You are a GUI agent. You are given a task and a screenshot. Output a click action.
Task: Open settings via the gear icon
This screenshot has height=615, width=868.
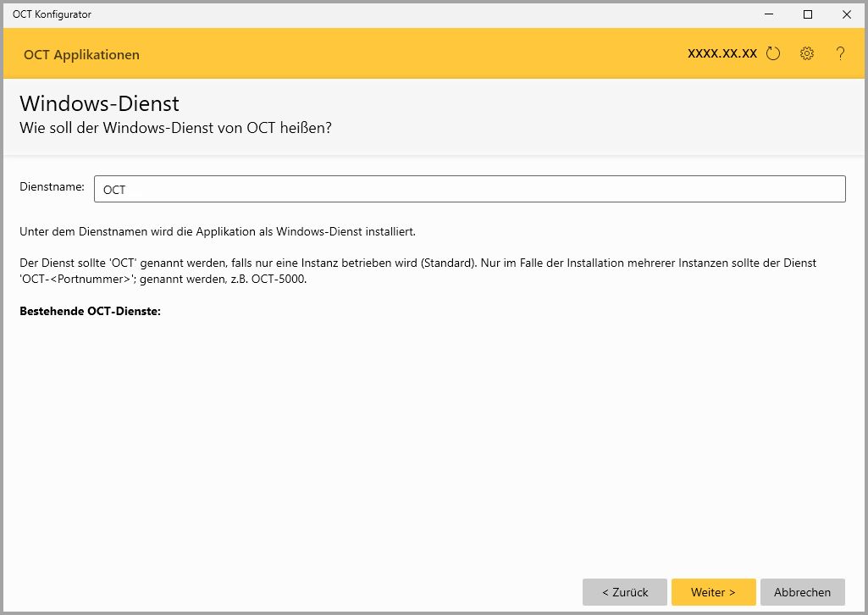(x=806, y=54)
